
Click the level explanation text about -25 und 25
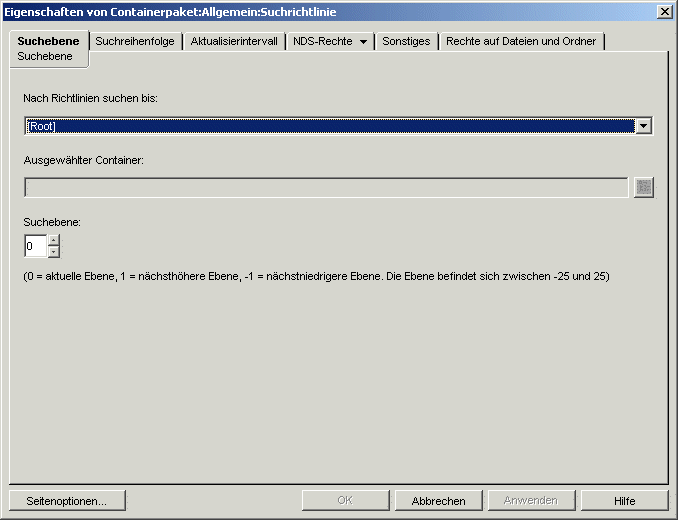click(x=317, y=276)
